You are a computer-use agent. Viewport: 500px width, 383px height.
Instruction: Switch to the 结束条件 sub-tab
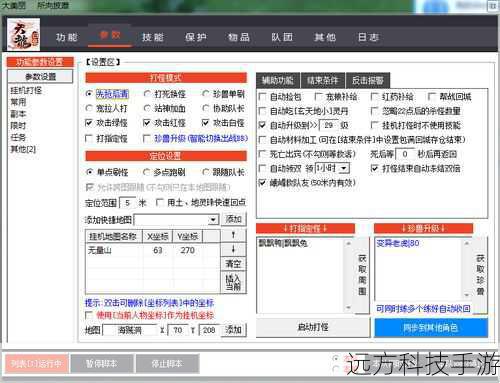pyautogui.click(x=322, y=80)
